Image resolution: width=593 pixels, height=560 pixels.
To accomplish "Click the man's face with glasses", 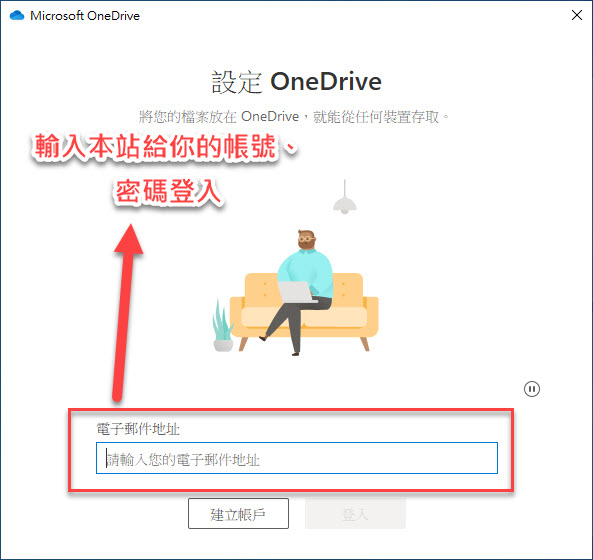I will [306, 240].
